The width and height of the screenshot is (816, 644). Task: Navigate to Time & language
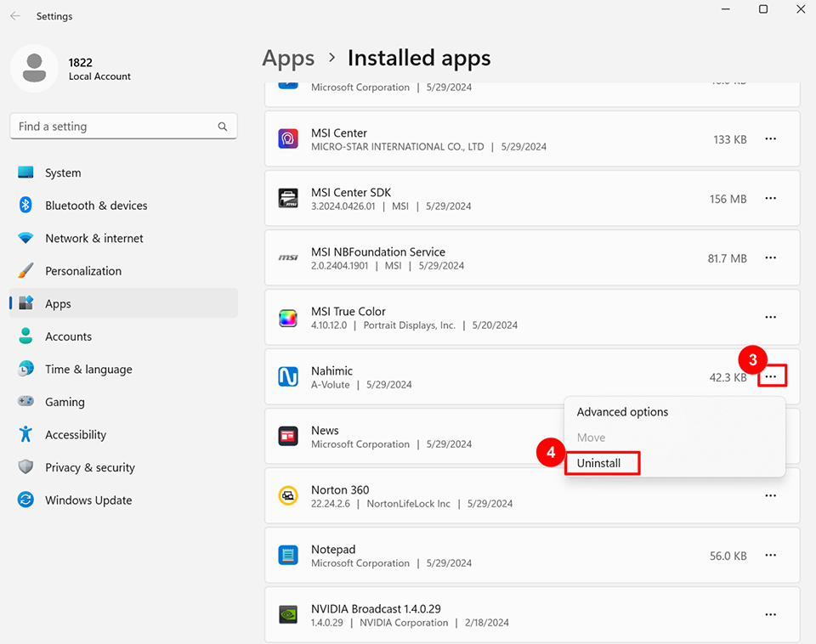124,369
